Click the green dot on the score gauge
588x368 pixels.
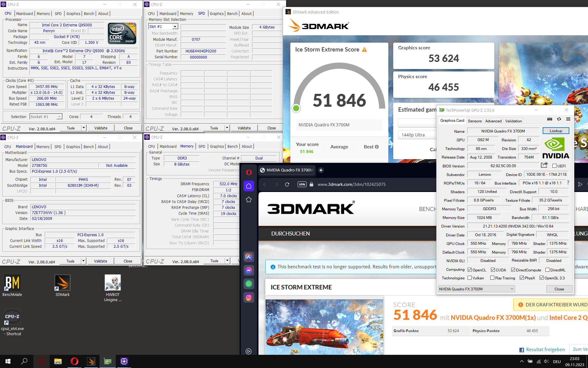(296, 108)
